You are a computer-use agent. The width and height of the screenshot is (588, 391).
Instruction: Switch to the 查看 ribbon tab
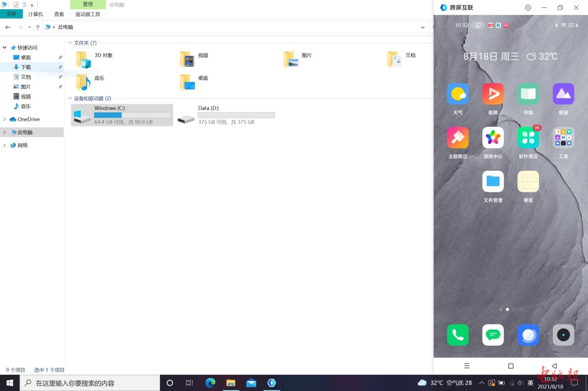pyautogui.click(x=59, y=14)
